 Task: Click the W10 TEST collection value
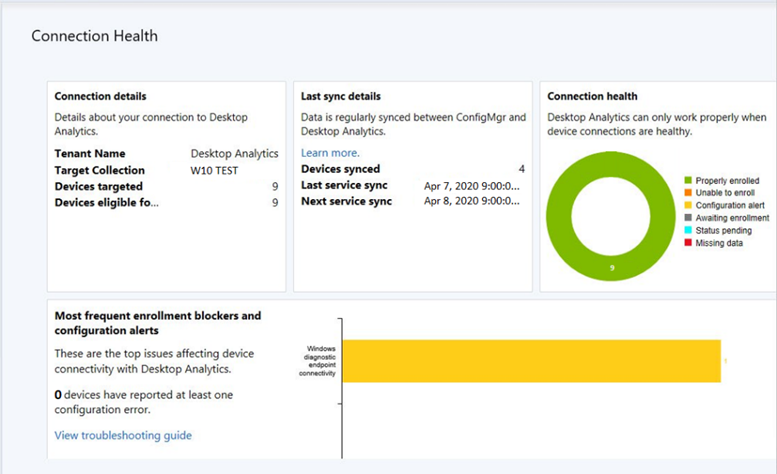point(214,171)
